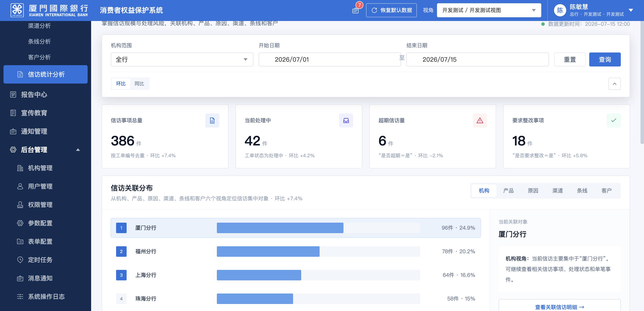
Task: Click the 开始日期 field 2026/07/01
Action: 329,59
